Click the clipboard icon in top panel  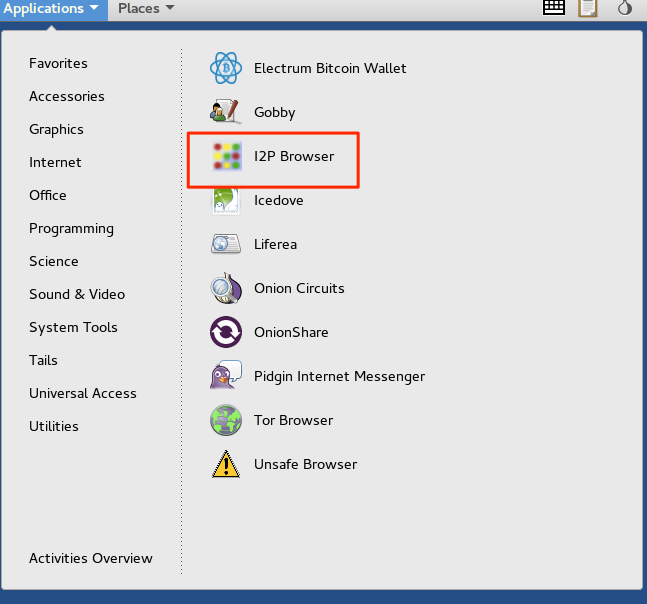click(588, 8)
